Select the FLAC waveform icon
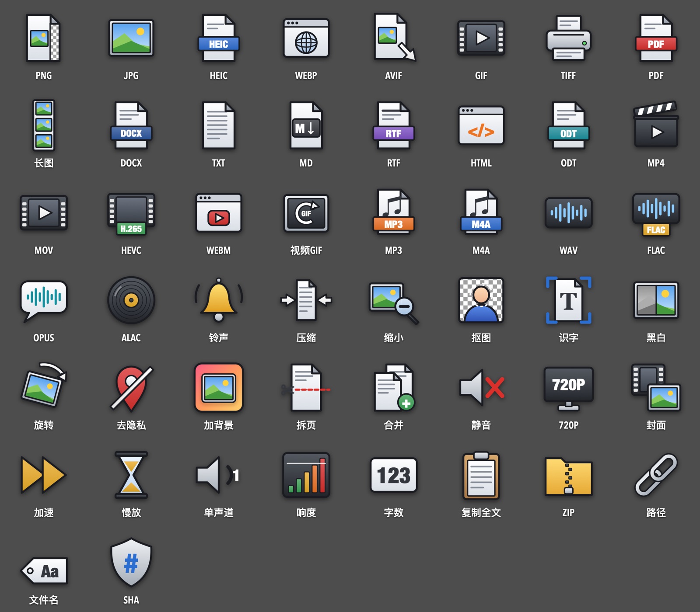This screenshot has height=612, width=700. 656,214
